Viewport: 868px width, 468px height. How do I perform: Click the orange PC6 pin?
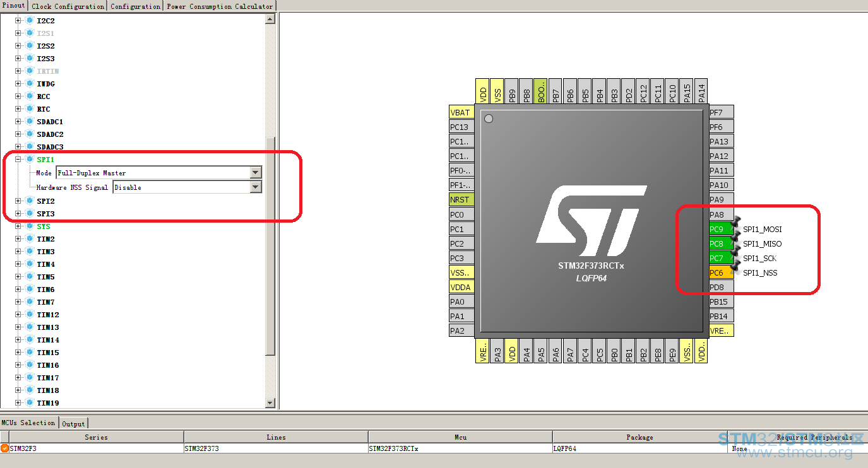coord(721,272)
